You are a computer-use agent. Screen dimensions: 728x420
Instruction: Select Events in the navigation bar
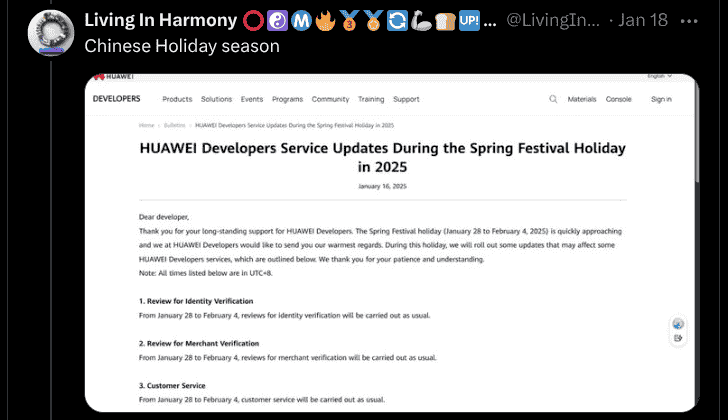[252, 99]
